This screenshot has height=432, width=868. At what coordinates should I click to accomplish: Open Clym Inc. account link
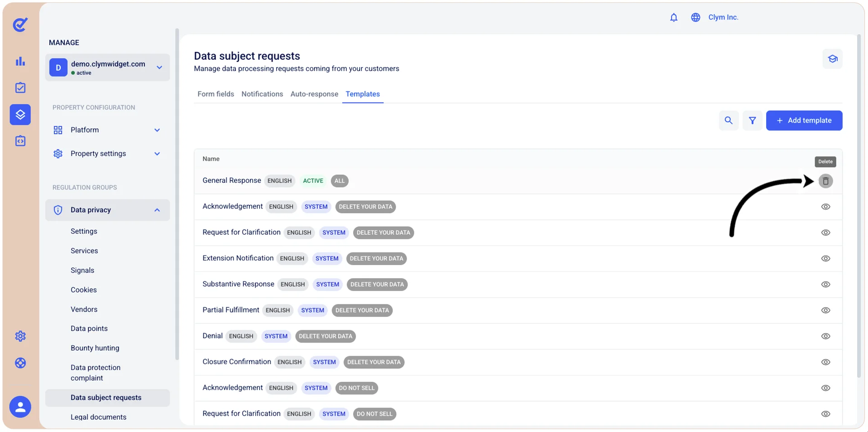[x=723, y=17]
